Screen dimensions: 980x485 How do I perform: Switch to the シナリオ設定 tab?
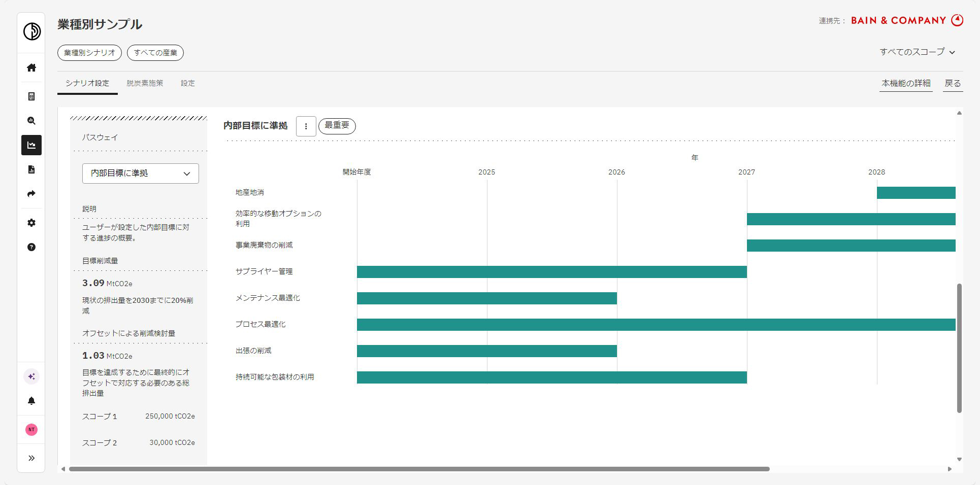pos(87,83)
